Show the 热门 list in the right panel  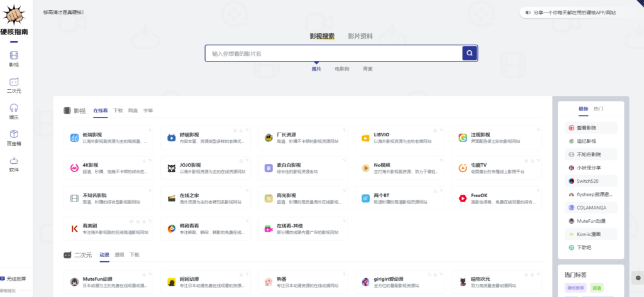pos(599,109)
